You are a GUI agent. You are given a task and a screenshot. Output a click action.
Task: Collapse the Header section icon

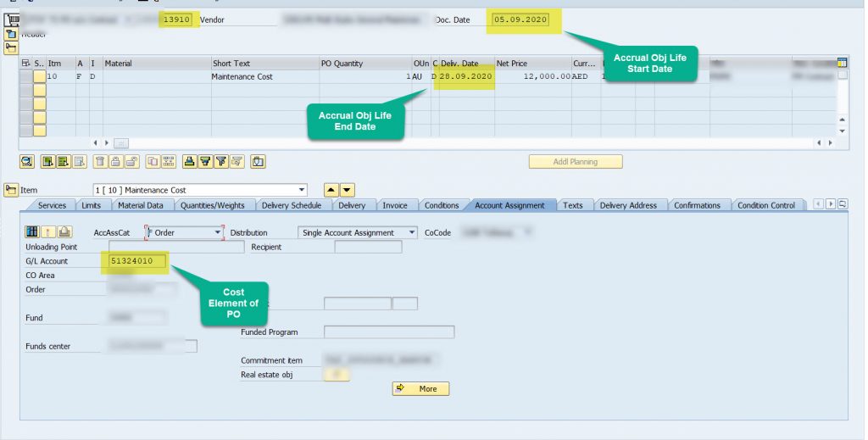[x=11, y=34]
